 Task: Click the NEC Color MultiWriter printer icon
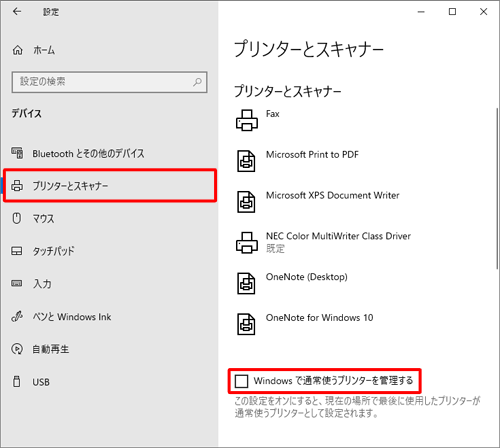point(247,243)
